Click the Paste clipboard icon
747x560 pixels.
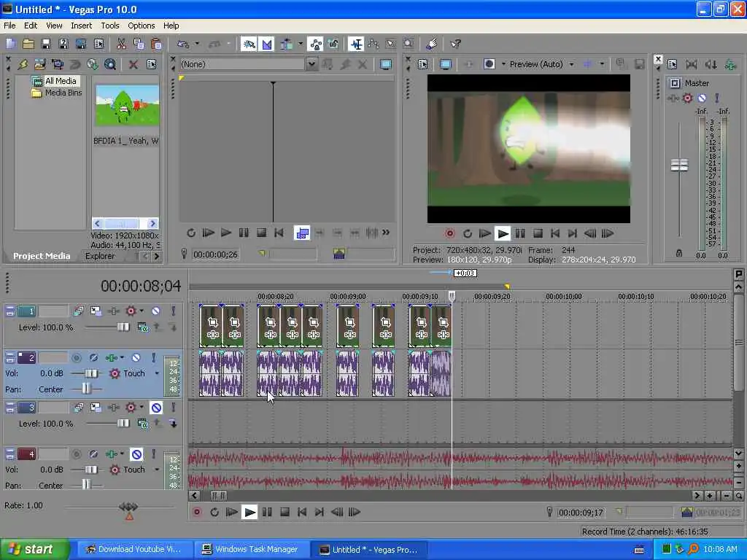click(x=156, y=44)
